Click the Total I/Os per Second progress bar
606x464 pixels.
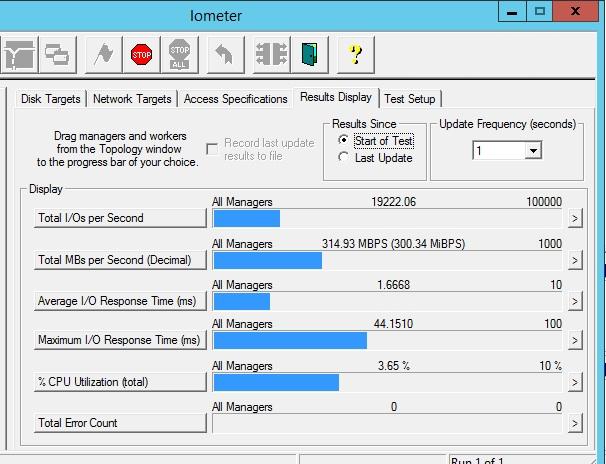[387, 218]
